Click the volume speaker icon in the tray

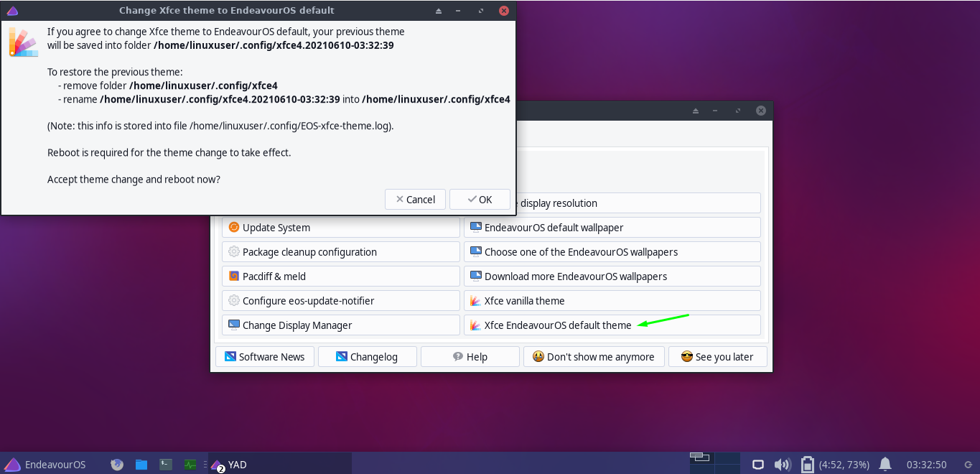pyautogui.click(x=782, y=465)
